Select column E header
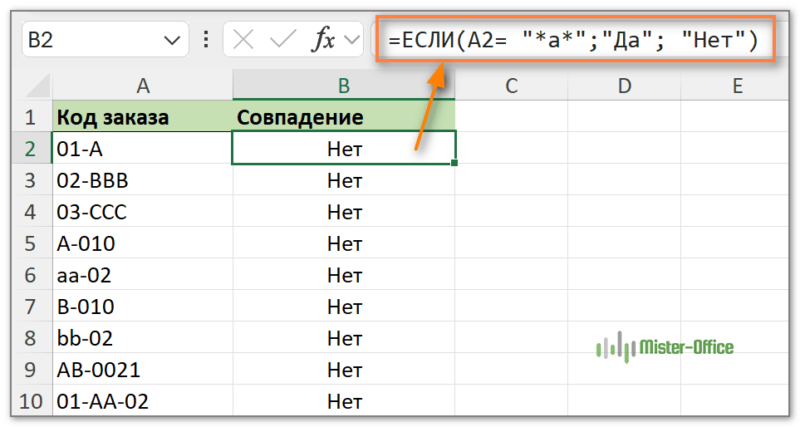The height and width of the screenshot is (427, 800). [x=737, y=87]
